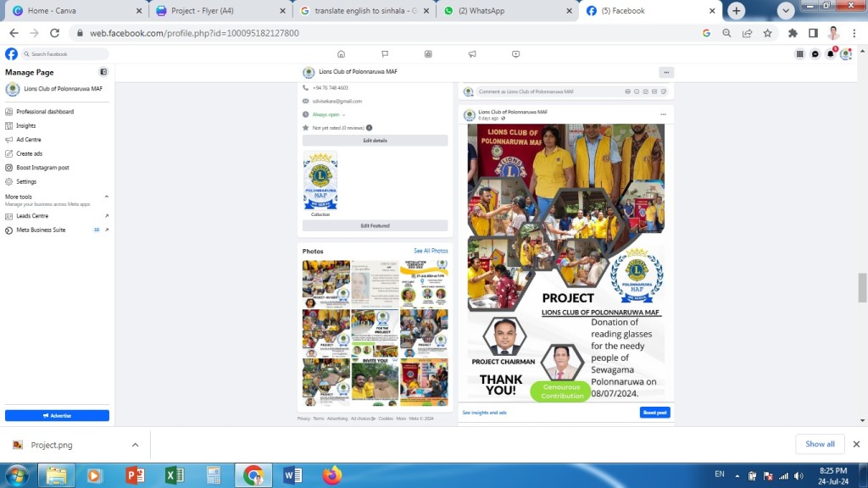
Task: Close the downloads bar
Action: [856, 444]
